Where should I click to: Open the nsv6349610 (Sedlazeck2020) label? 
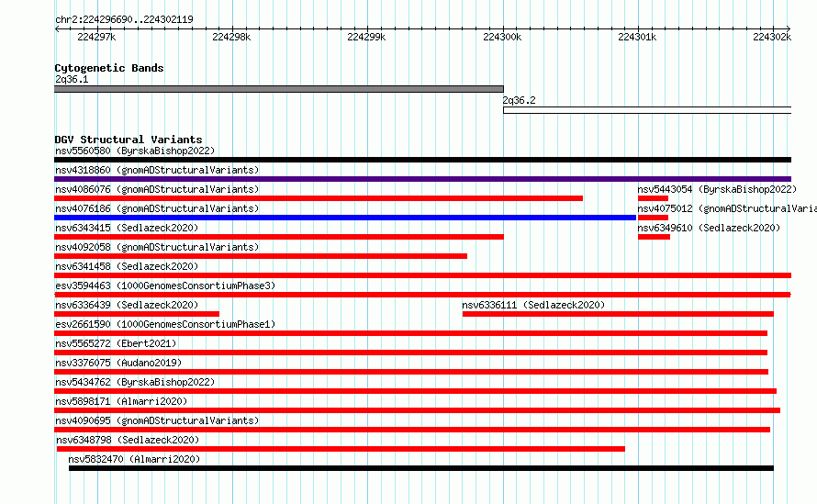pyautogui.click(x=709, y=228)
